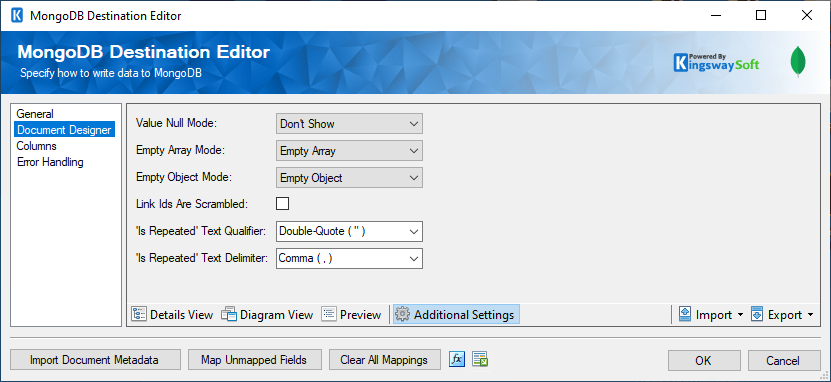831x382 pixels.
Task: Click the Cancel button
Action: [x=784, y=360]
